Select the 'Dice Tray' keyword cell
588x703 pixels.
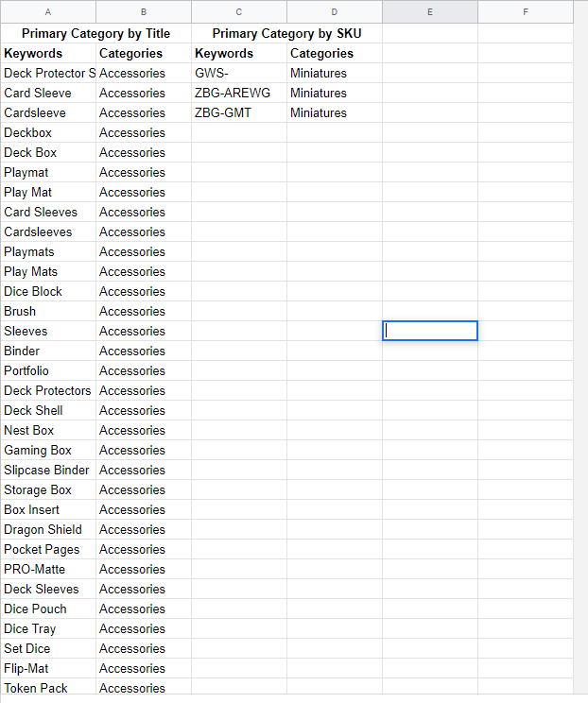click(48, 628)
